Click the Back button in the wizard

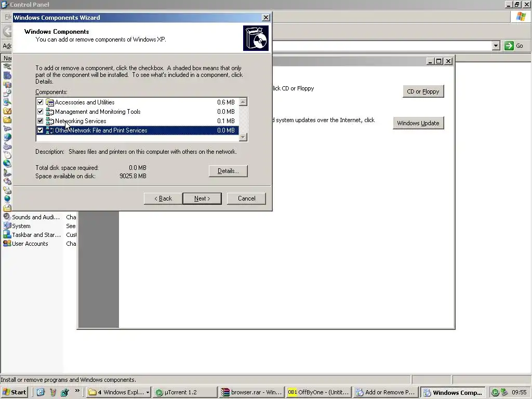click(163, 198)
